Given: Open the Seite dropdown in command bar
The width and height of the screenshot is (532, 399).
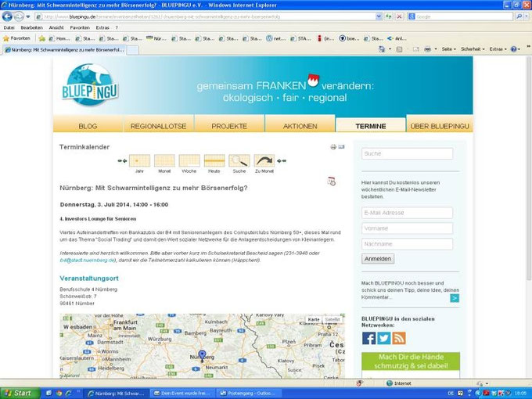Looking at the screenshot, I should (x=448, y=49).
